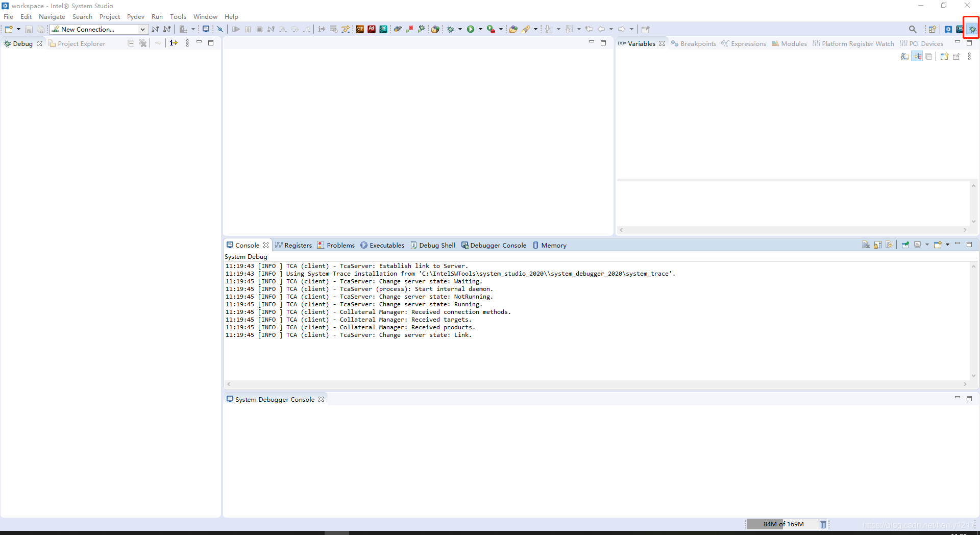
Task: Click the Open Perspective icon
Action: pos(932,29)
